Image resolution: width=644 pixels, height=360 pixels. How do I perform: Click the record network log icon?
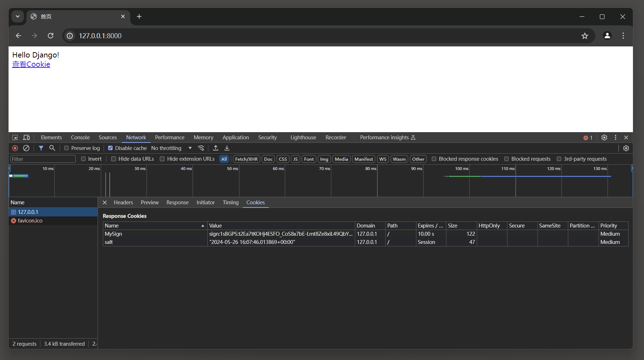(15, 148)
